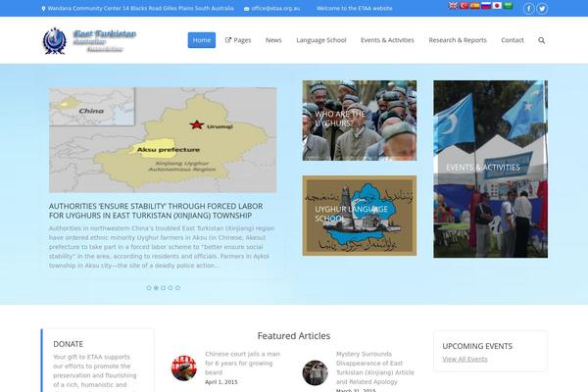Open the Language School menu
Image resolution: width=588 pixels, height=392 pixels.
[x=321, y=40]
